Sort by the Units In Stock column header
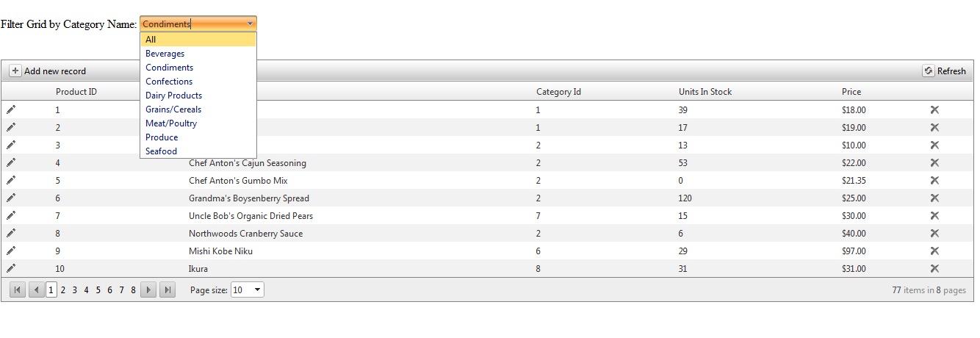Viewport: 980px width, 338px height. pyautogui.click(x=705, y=92)
